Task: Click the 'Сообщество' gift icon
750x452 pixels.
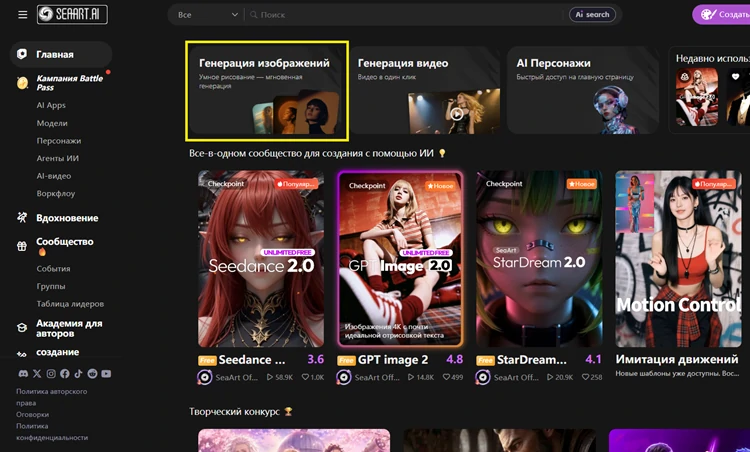Action: [22, 246]
